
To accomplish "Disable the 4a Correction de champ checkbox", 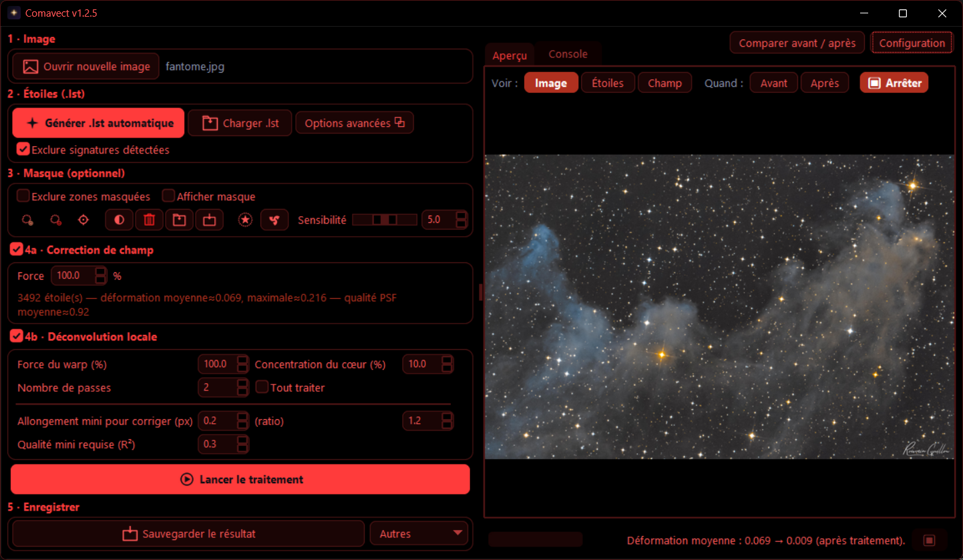I will click(17, 250).
